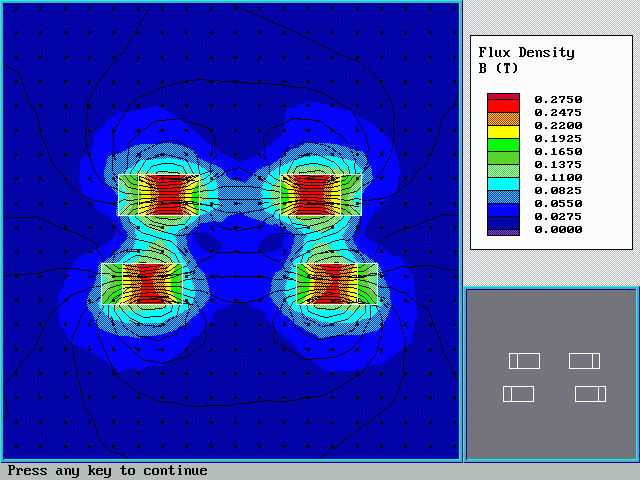Click the upper-left magnet outline in overview panel
Image resolution: width=640 pixels, height=480 pixels.
click(x=524, y=361)
